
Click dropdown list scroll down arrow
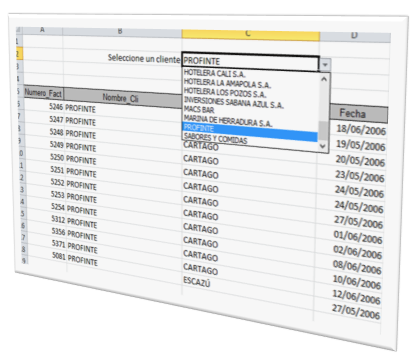pos(322,146)
